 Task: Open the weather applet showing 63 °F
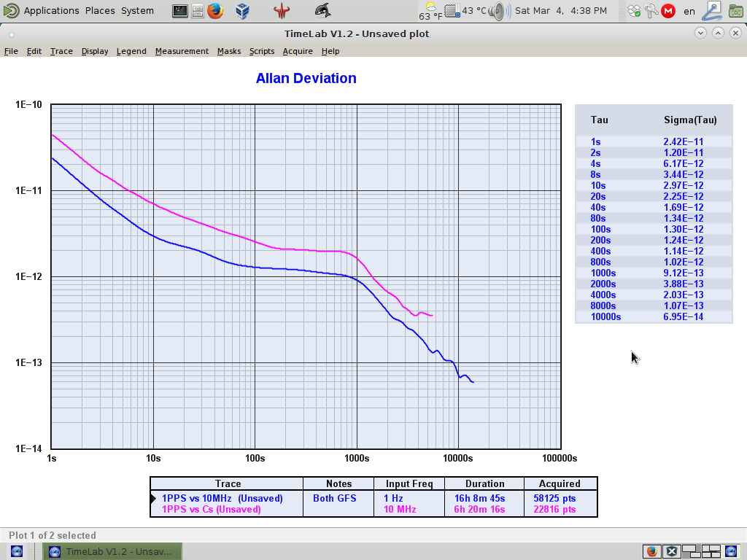430,12
